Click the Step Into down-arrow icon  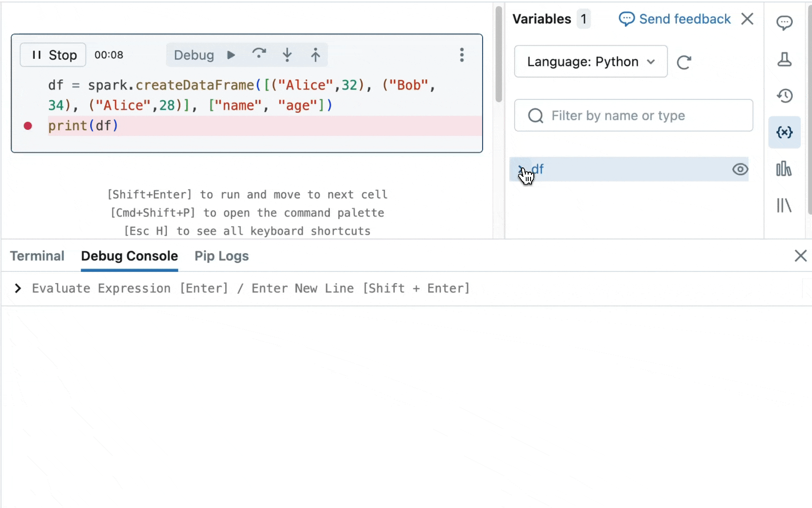pyautogui.click(x=287, y=55)
